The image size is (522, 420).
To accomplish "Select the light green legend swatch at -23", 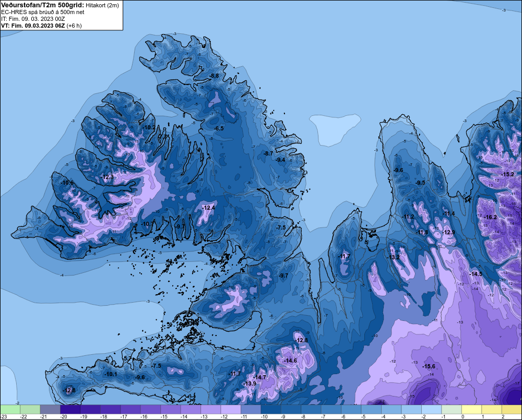I will pyautogui.click(x=10, y=410).
